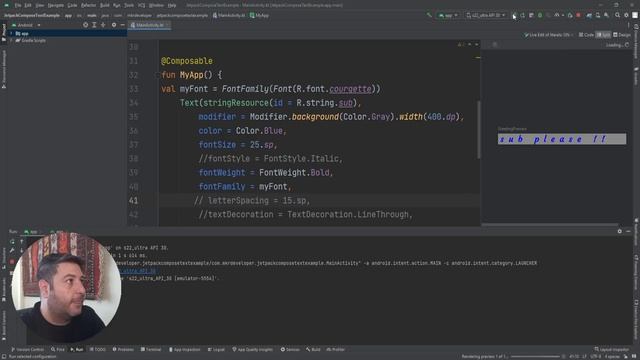Select the MainActivity.kt editor tab
This screenshot has height=360, width=640.
pyautogui.click(x=149, y=25)
